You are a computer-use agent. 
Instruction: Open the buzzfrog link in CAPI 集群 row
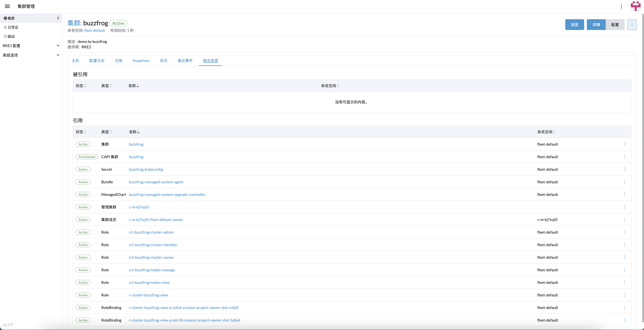tap(136, 157)
